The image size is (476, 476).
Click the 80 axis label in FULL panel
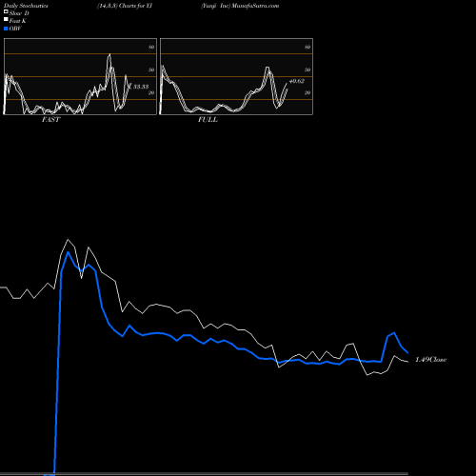(x=307, y=48)
